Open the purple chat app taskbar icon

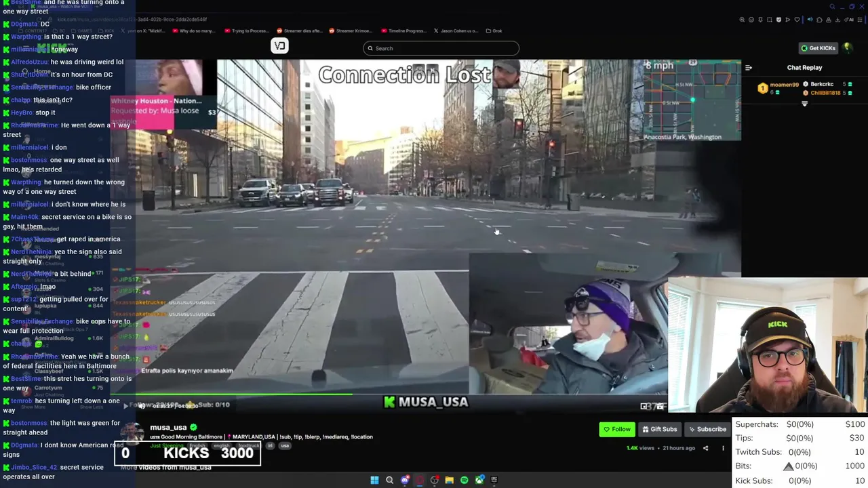click(405, 480)
